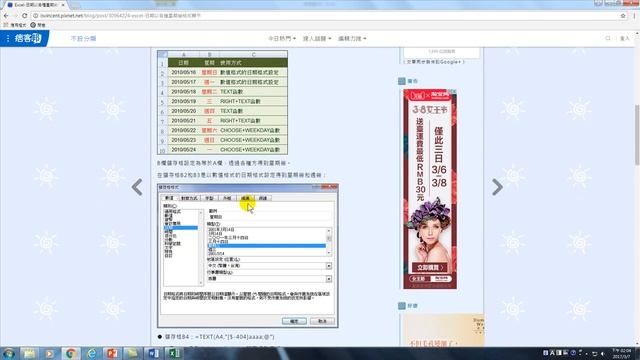The width and height of the screenshot is (640, 360).
Task: Click the Pixnet 痞客邦 logo
Action: click(x=28, y=38)
